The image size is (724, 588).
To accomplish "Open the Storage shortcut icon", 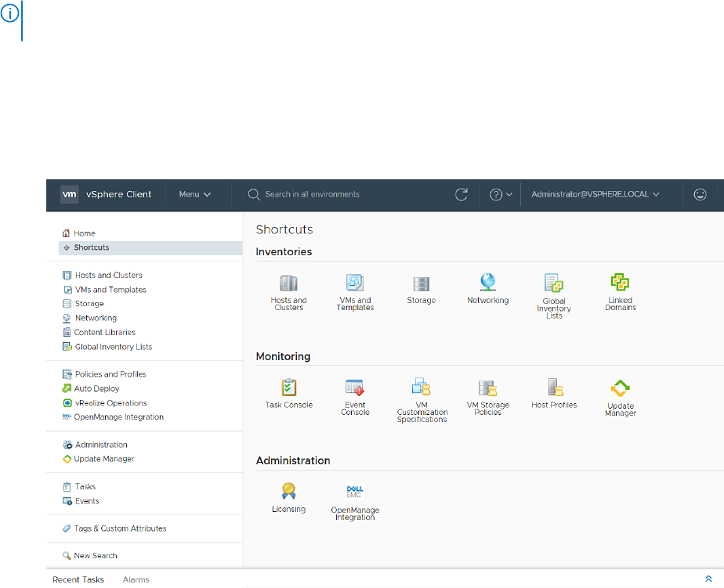I will click(x=421, y=284).
